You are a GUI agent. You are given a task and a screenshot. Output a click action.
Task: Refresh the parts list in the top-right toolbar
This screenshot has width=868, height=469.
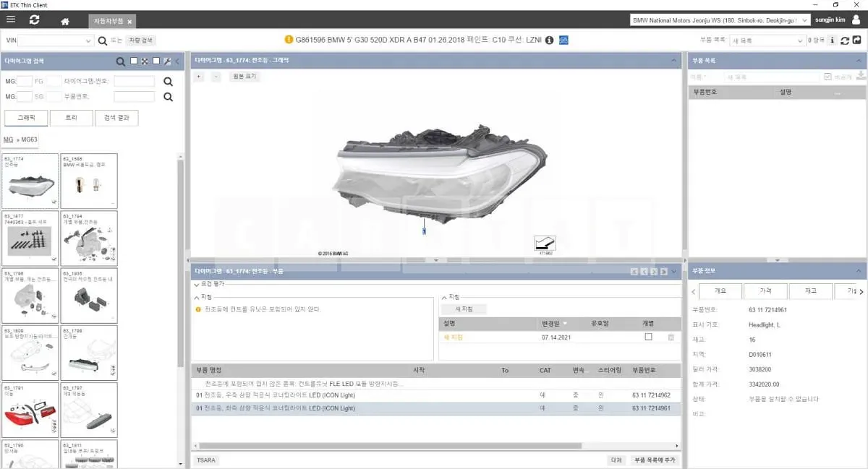point(844,41)
